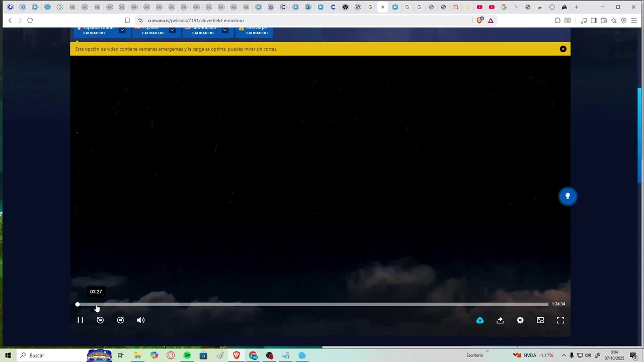This screenshot has width=644, height=362.
Task: Show hidden system tray icons
Action: tap(563, 355)
